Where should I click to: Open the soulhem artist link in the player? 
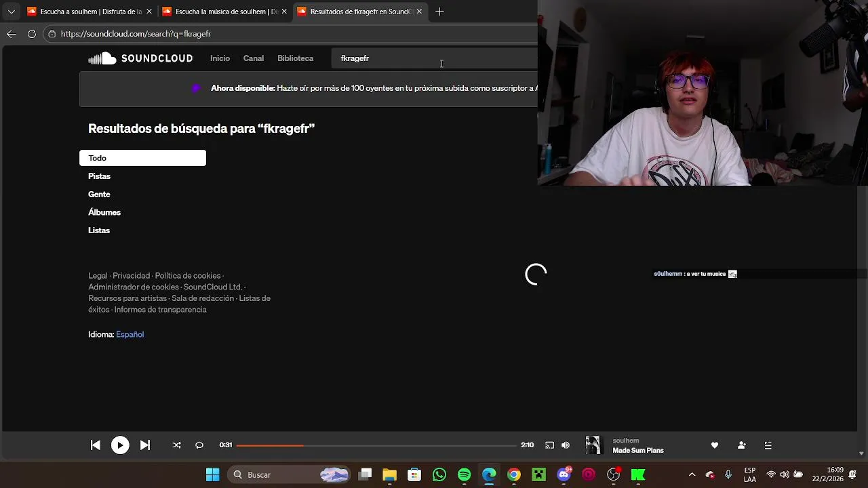(626, 441)
